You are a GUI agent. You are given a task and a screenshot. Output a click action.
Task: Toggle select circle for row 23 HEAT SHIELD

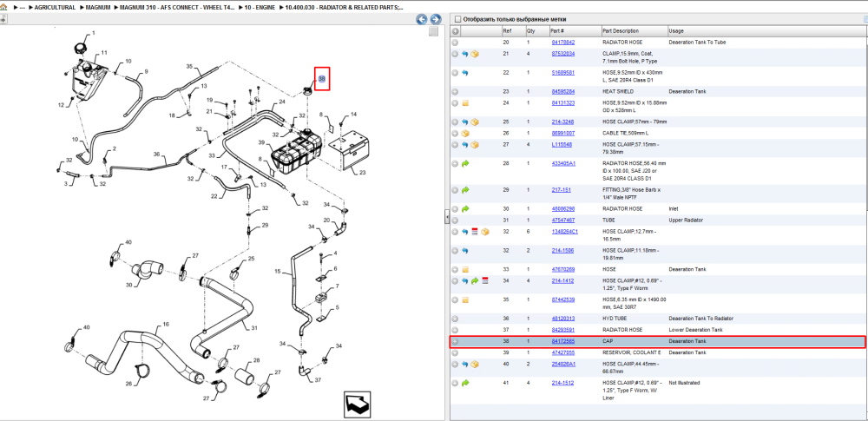tap(455, 91)
